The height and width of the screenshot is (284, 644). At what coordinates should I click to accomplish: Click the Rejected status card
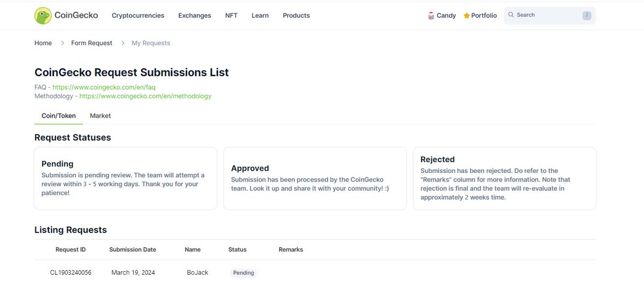coord(504,178)
